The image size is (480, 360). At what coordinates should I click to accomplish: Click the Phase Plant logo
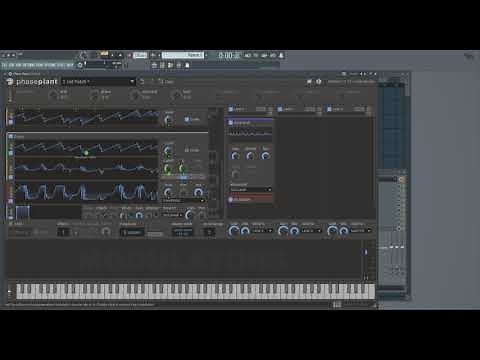pyautogui.click(x=32, y=82)
